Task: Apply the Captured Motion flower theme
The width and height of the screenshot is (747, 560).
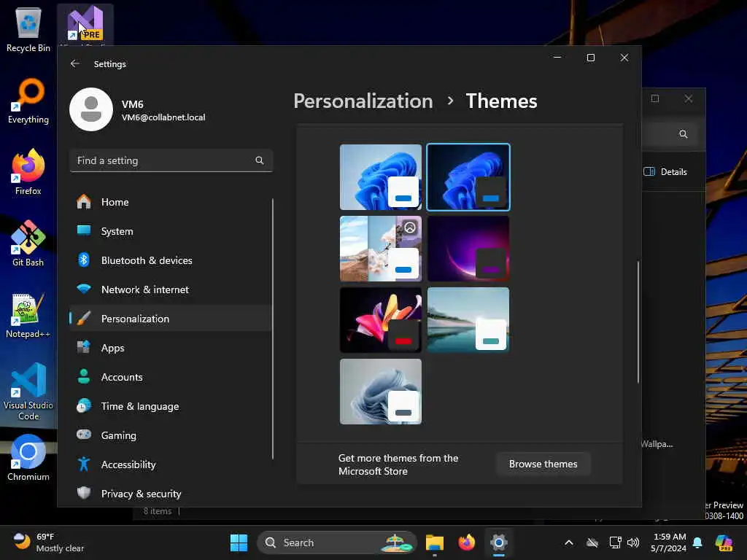Action: pyautogui.click(x=381, y=320)
